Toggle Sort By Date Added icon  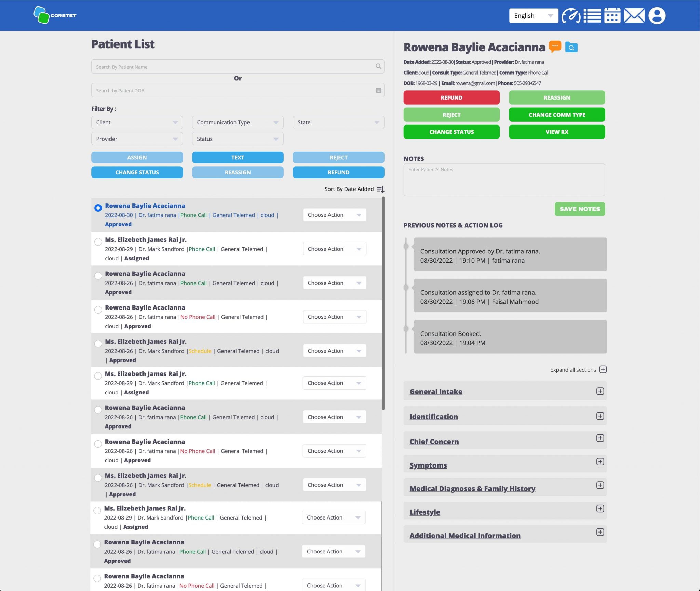(x=380, y=189)
